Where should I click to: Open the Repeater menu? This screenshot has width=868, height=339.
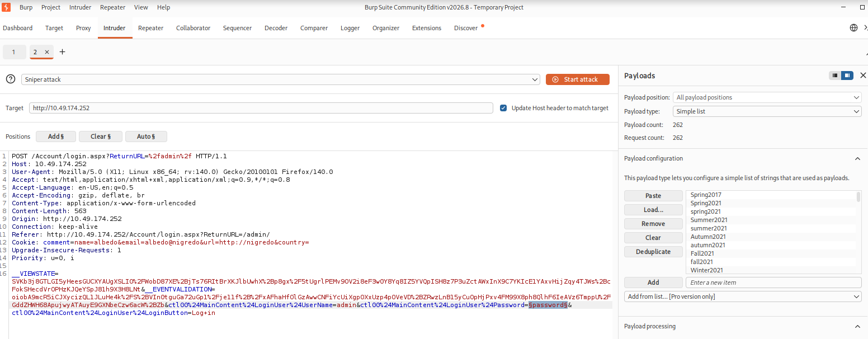(x=113, y=7)
